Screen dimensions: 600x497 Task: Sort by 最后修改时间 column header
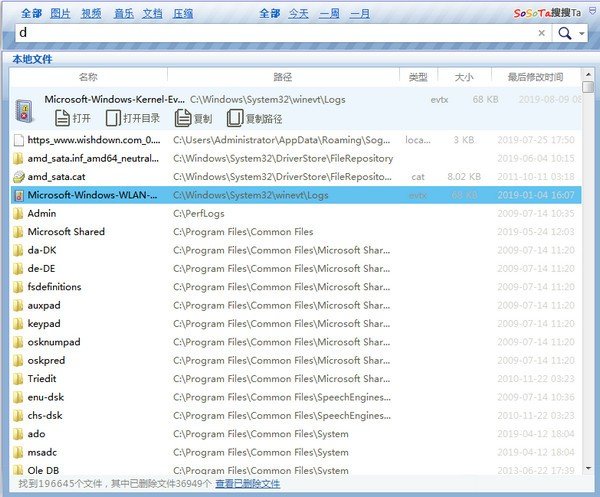tap(535, 76)
